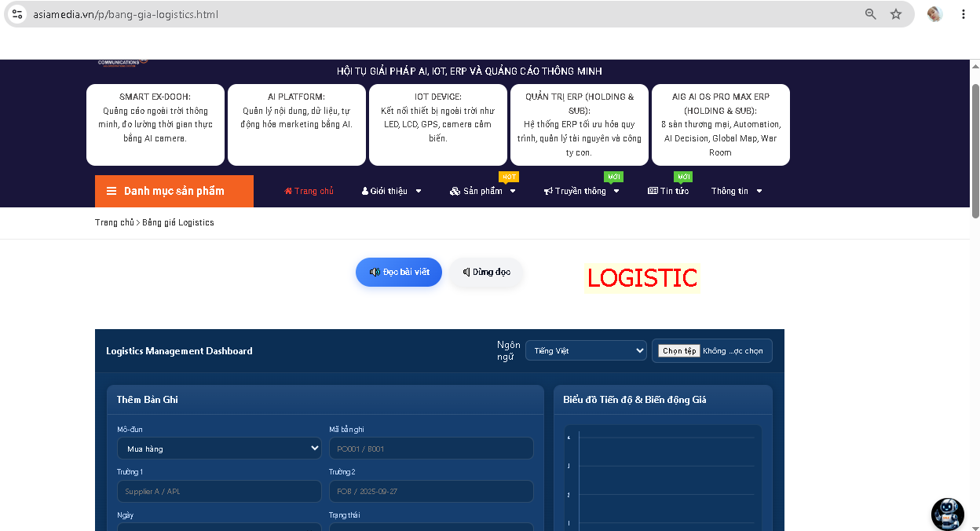
Task: Click the QUẢN TRỊ ERP info card
Action: coord(580,125)
